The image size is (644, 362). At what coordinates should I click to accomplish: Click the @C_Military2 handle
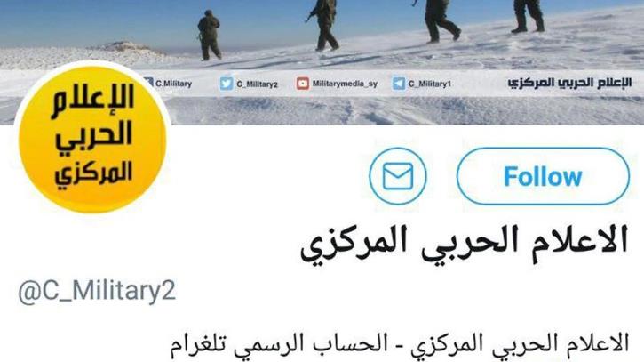[x=97, y=291]
